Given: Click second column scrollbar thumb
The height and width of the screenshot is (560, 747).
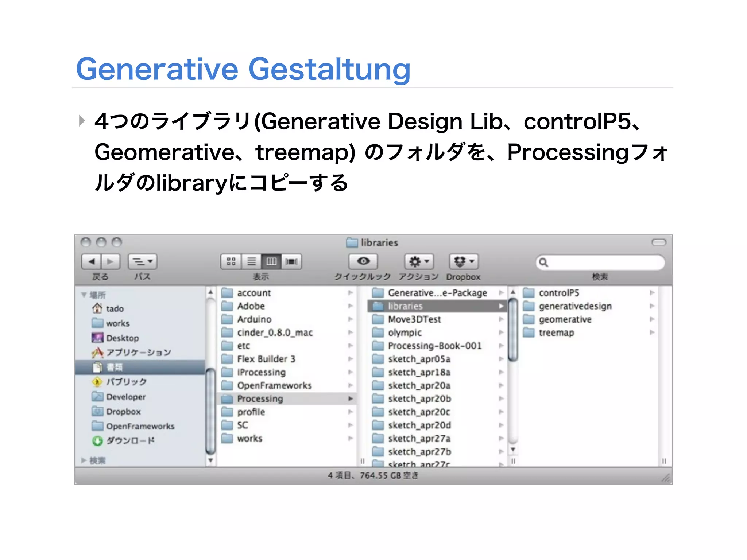Looking at the screenshot, I should pos(513,330).
